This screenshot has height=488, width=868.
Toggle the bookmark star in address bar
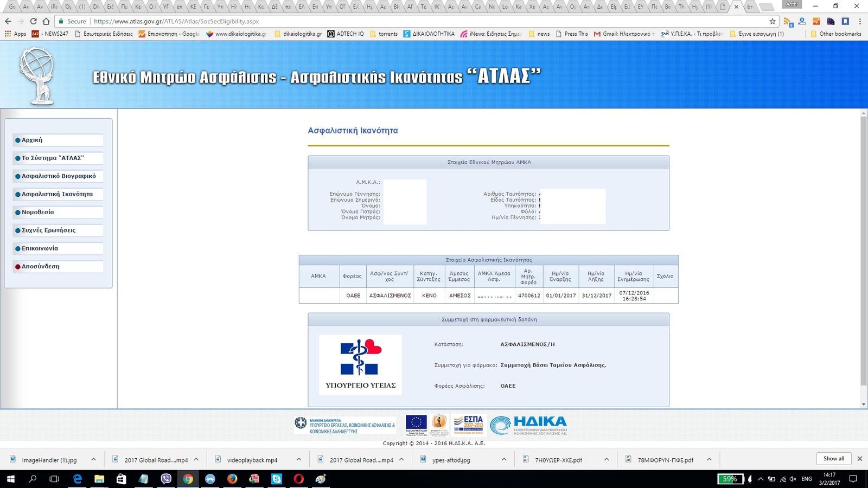point(774,21)
